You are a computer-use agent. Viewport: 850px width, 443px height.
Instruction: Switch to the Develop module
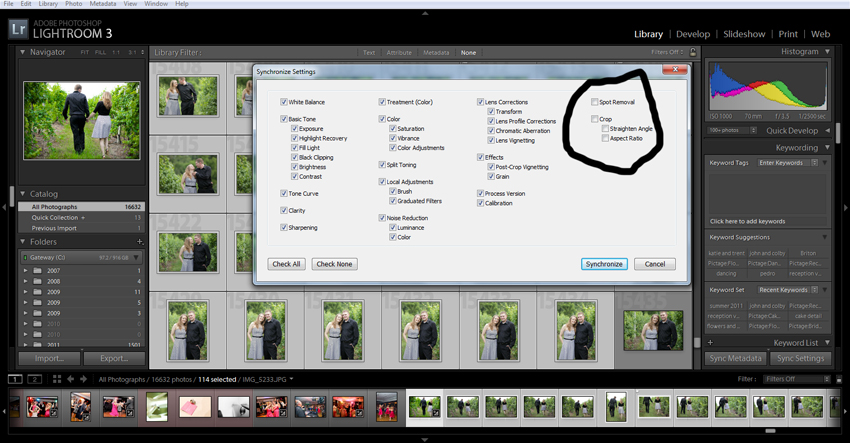pos(693,34)
